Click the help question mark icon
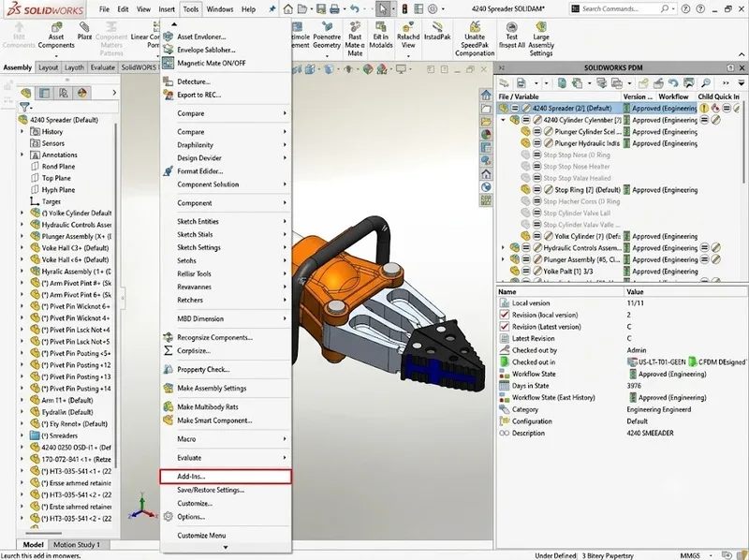Image resolution: width=749 pixels, height=560 pixels. [700, 9]
